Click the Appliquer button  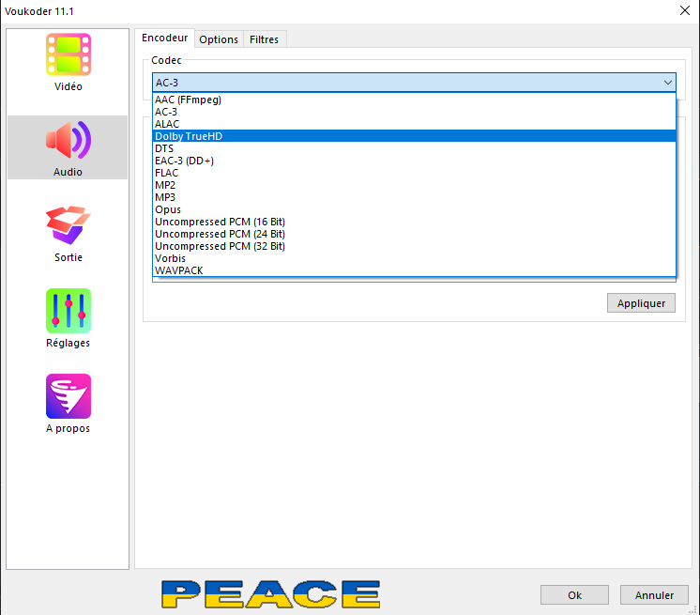pyautogui.click(x=641, y=303)
